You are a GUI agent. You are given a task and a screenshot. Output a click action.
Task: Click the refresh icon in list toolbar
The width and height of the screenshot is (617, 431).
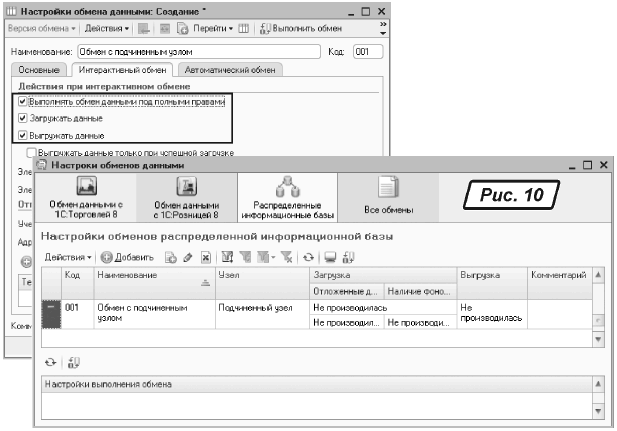click(x=308, y=258)
